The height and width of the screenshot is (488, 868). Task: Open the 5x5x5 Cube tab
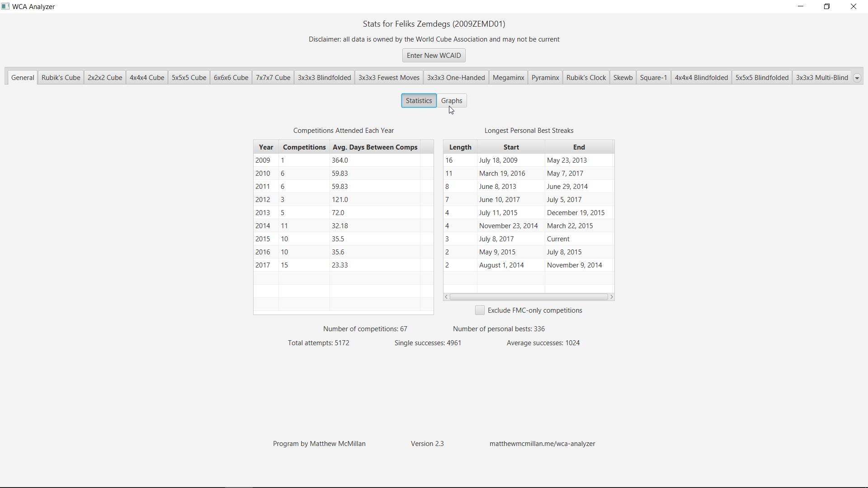(x=189, y=78)
